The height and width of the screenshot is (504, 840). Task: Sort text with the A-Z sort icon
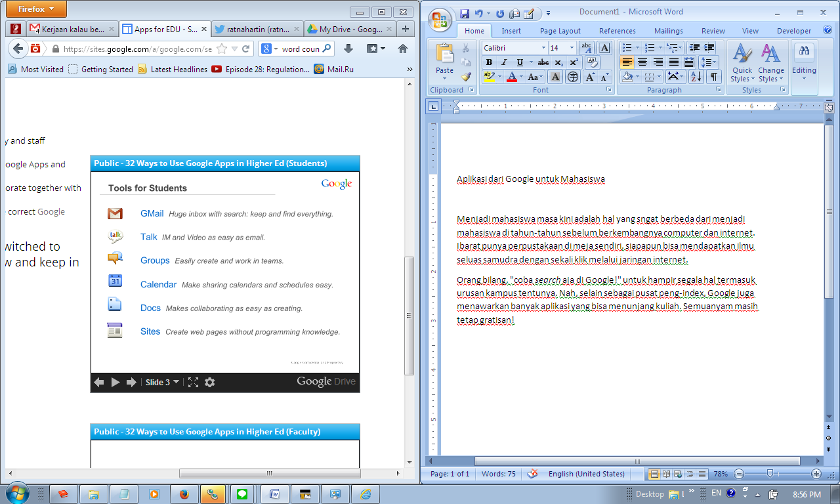coord(696,77)
